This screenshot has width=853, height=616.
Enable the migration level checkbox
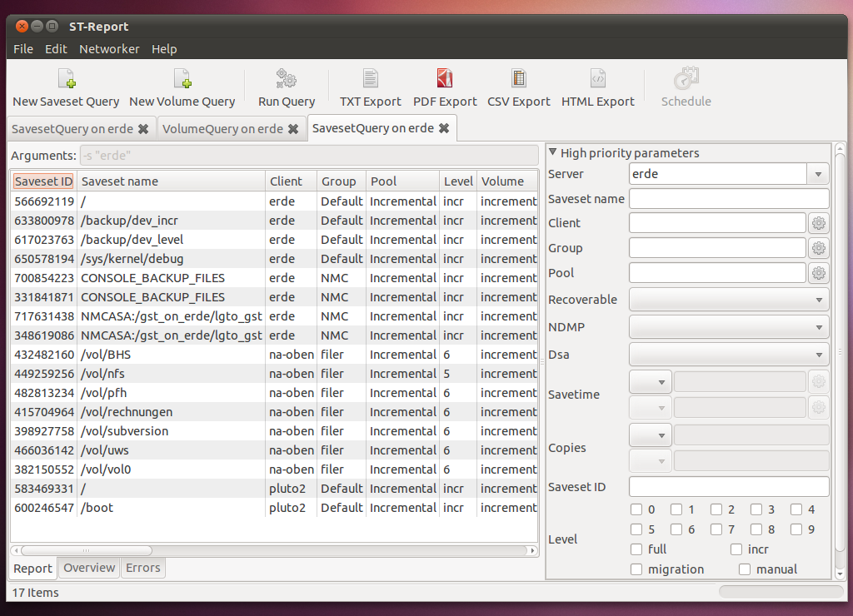[x=636, y=569]
